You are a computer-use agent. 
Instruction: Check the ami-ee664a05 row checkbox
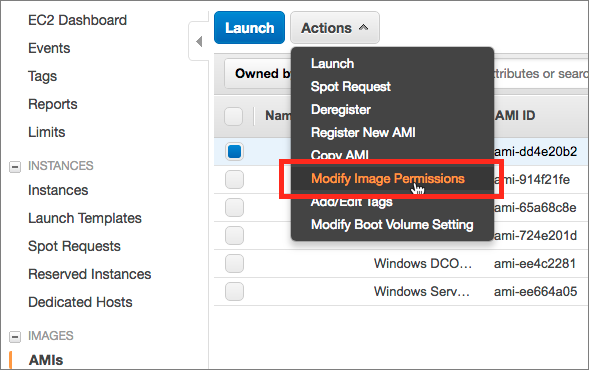tap(234, 291)
